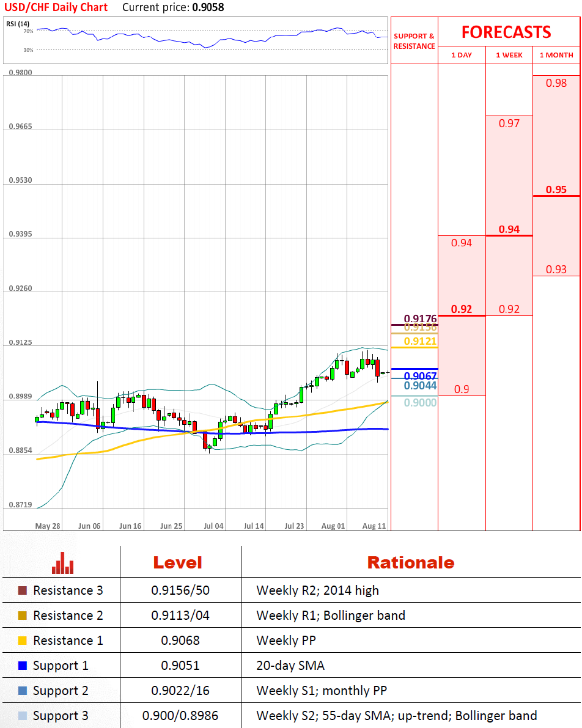Click the FORECASTS heading

[x=506, y=32]
